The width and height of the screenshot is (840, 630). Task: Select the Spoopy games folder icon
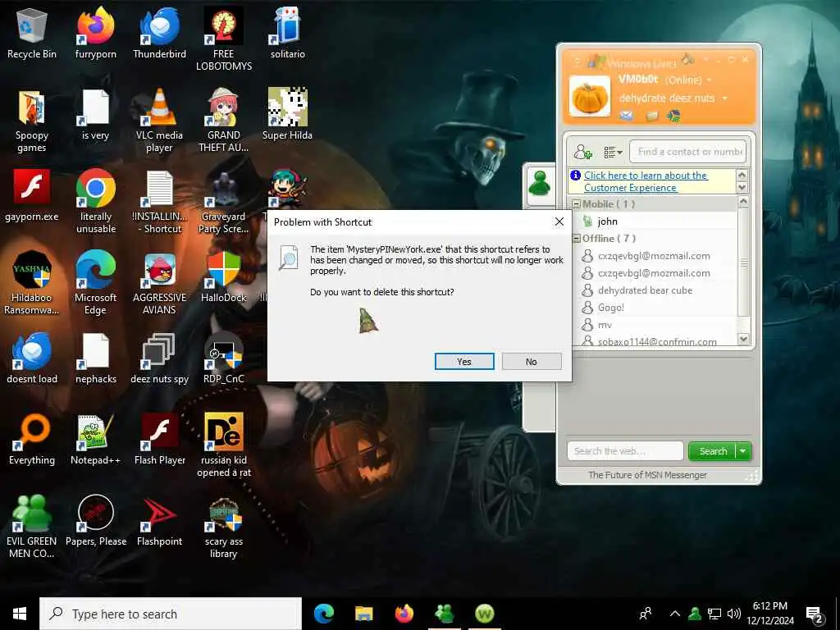tap(32, 121)
